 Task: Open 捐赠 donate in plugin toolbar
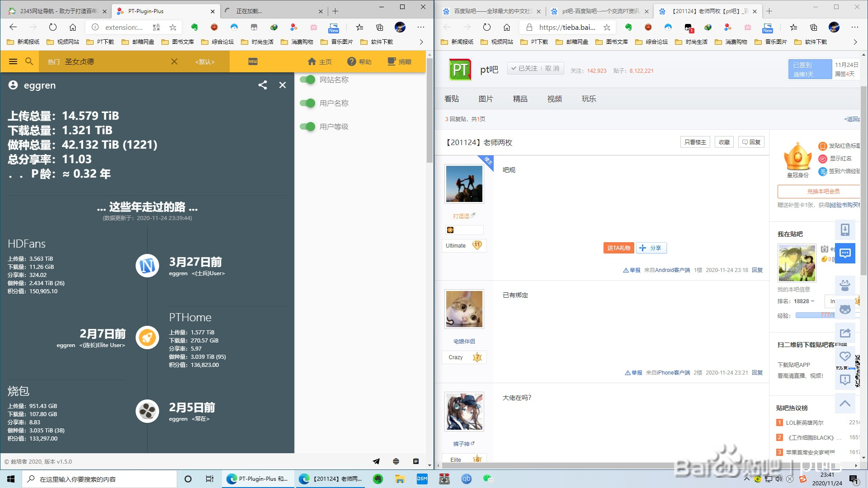(400, 61)
